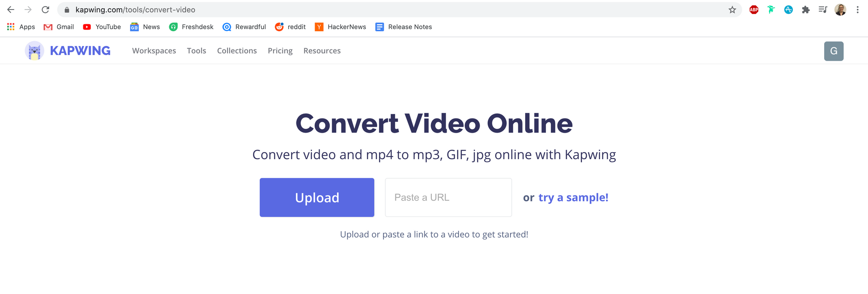The height and width of the screenshot is (294, 868).
Task: Open the G user account avatar
Action: [834, 51]
